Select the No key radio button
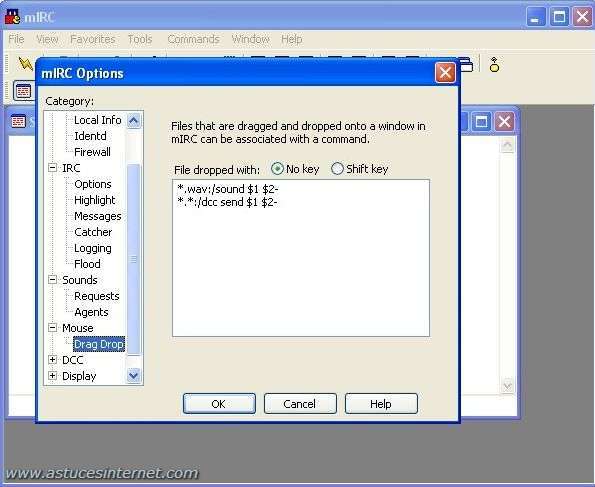Image resolution: width=595 pixels, height=487 pixels. 277,169
